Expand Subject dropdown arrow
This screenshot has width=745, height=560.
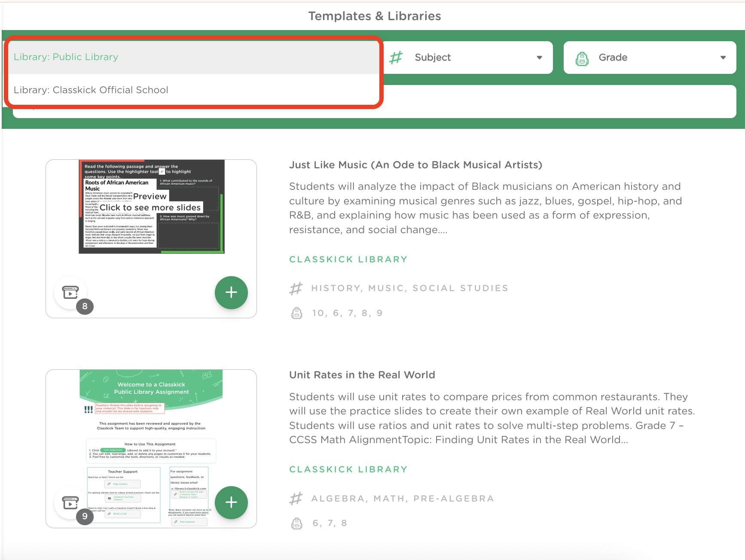(x=539, y=58)
